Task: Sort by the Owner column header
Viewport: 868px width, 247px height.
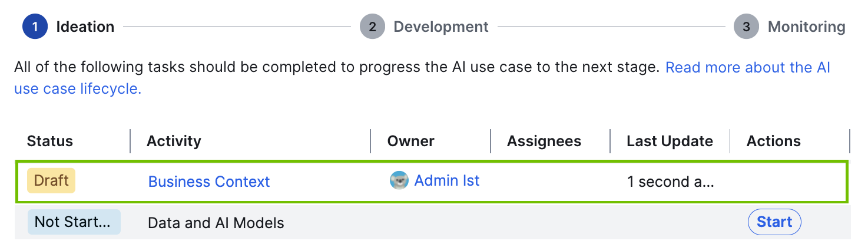Action: coord(411,141)
